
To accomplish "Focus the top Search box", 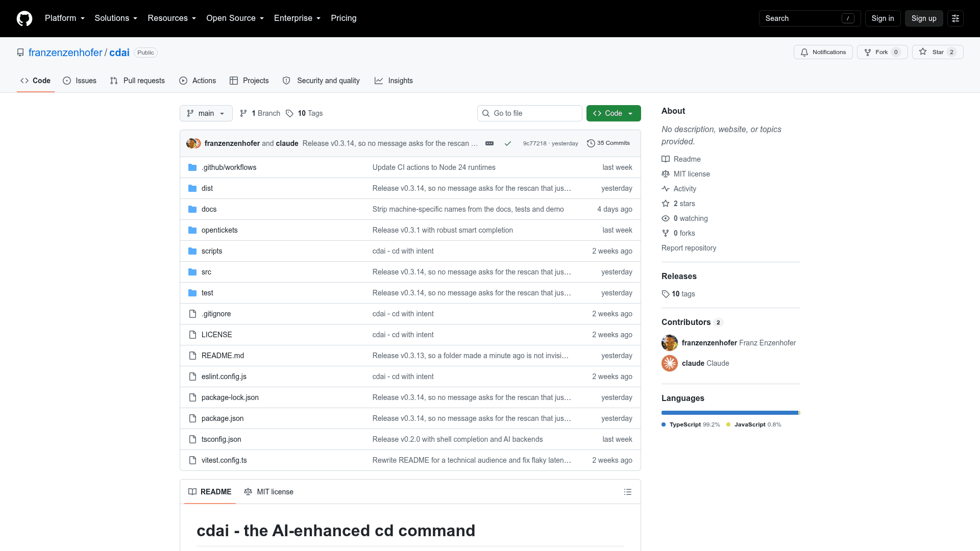I will tap(810, 18).
